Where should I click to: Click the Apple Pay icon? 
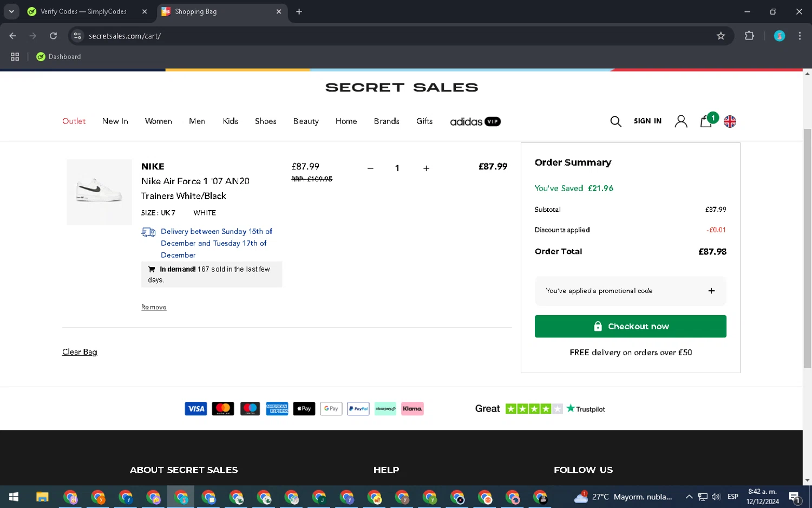click(x=304, y=409)
